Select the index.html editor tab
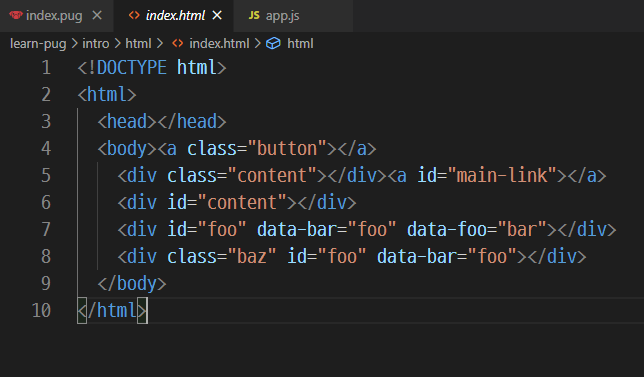Image resolution: width=644 pixels, height=377 pixels. [x=173, y=16]
